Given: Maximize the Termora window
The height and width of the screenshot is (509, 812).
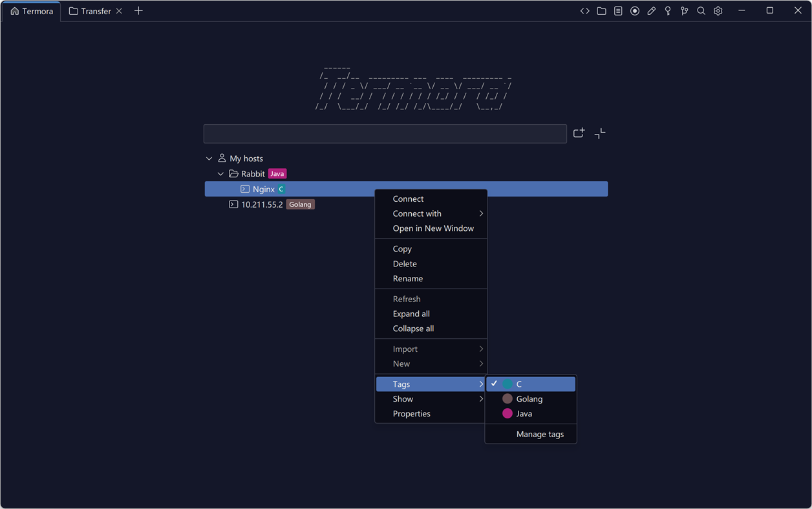Looking at the screenshot, I should pyautogui.click(x=769, y=11).
